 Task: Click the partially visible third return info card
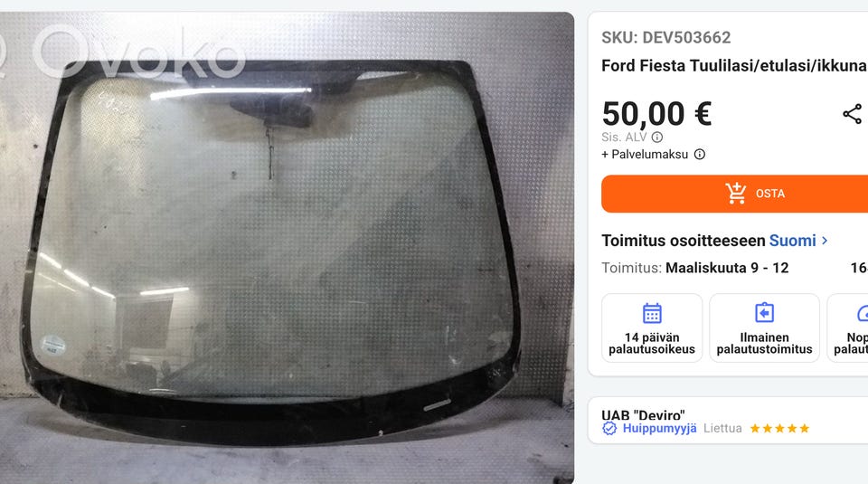847,327
